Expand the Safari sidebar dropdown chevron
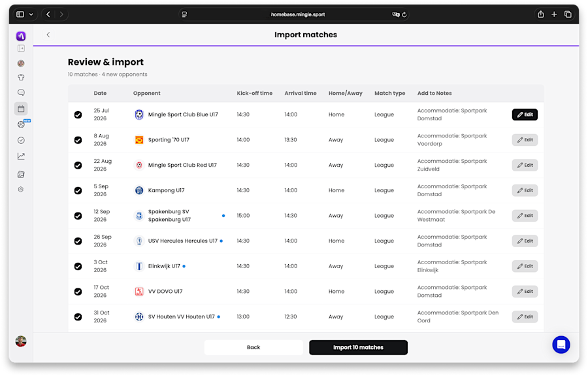The width and height of the screenshot is (588, 376). click(x=31, y=14)
